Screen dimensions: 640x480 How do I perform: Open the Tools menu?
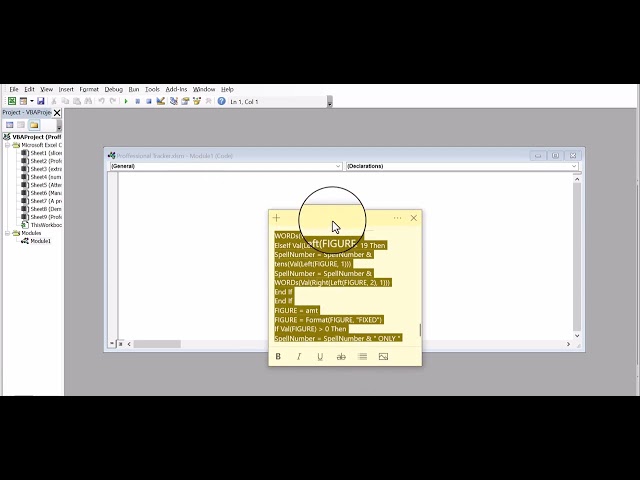[x=152, y=89]
